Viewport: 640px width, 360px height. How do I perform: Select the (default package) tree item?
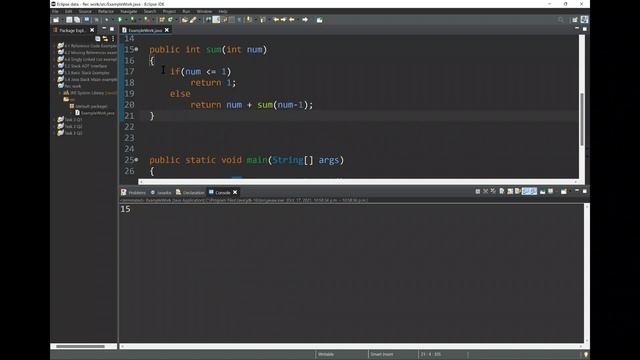point(89,106)
